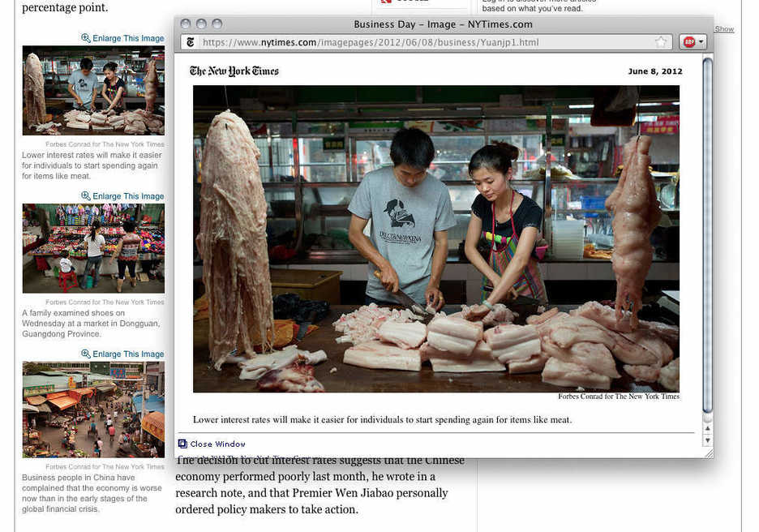Click the photo credit under the large popup image
Screen dimensions: 759x532
pyautogui.click(x=619, y=397)
